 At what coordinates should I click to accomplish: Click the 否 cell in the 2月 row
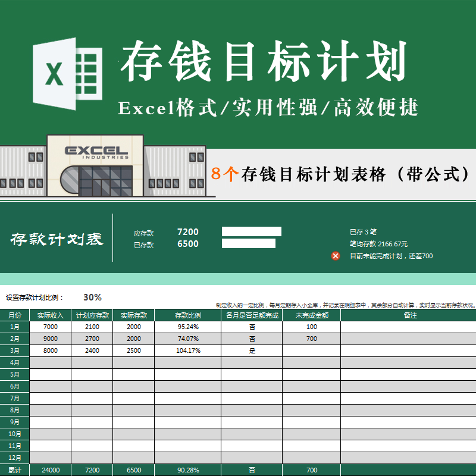(252, 339)
